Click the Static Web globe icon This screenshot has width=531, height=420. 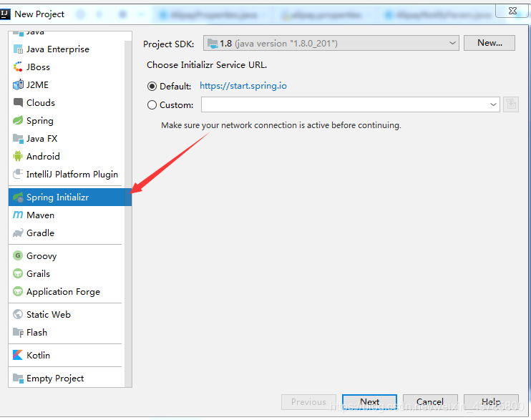point(18,314)
